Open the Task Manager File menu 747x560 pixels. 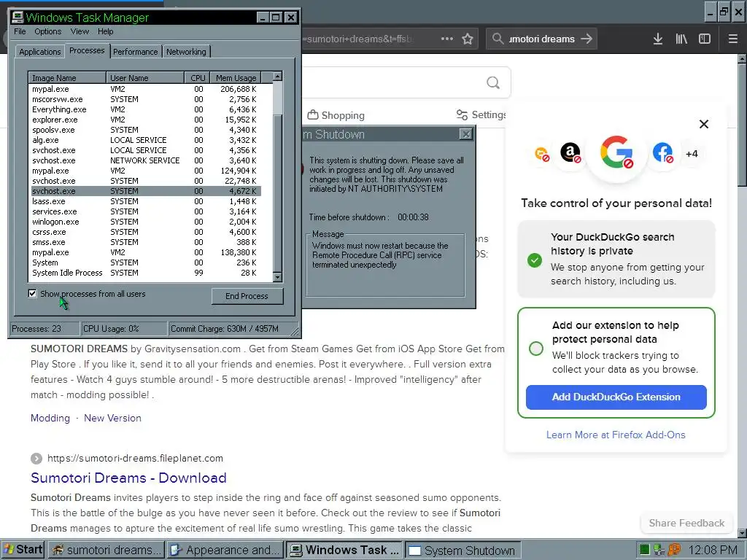pyautogui.click(x=20, y=31)
